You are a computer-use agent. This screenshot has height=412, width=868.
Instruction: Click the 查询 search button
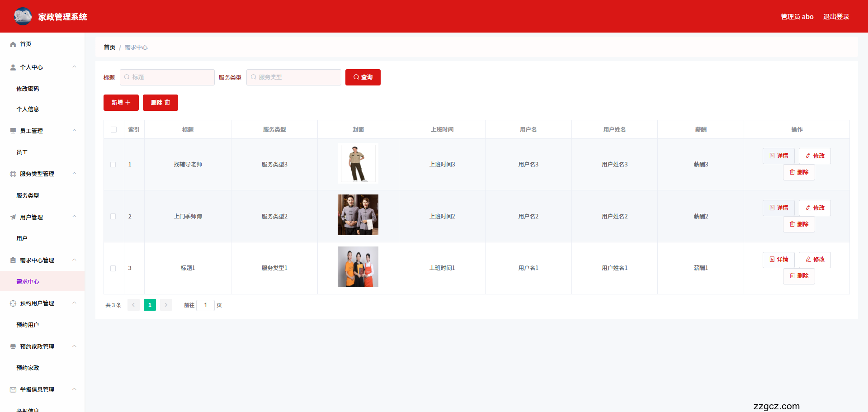363,77
